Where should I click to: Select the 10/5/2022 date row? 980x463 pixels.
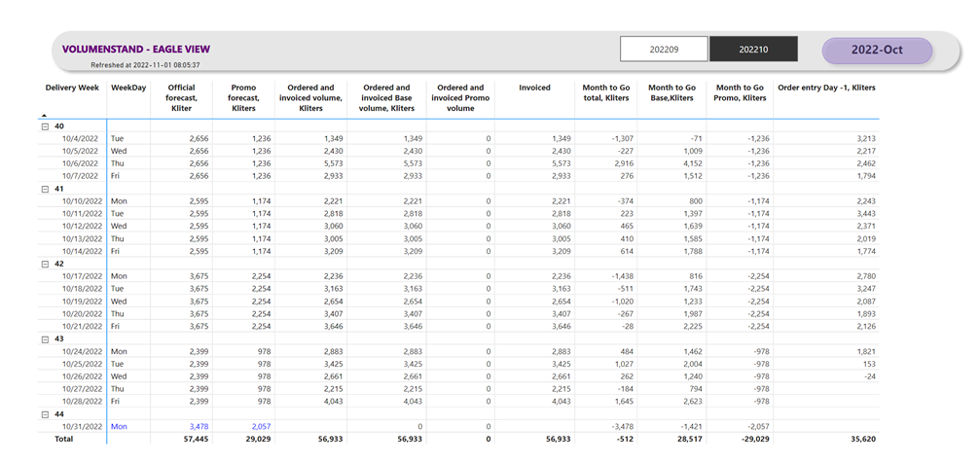pos(460,151)
